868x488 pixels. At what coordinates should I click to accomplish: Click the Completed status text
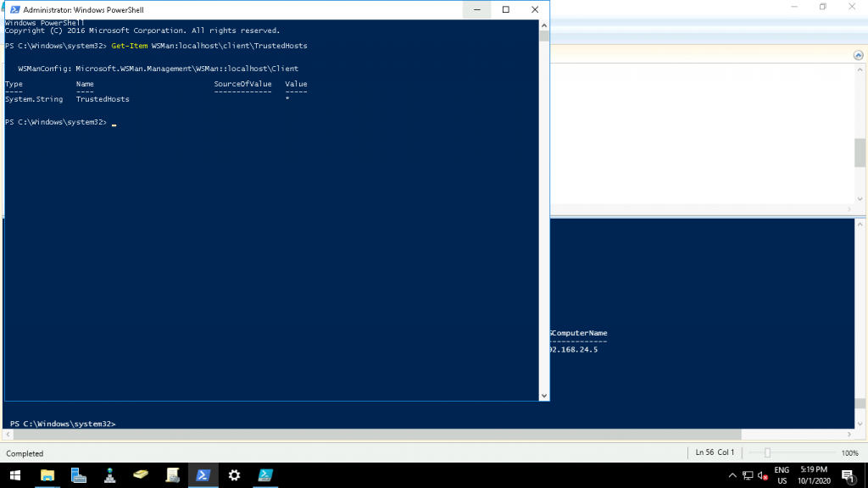(25, 454)
